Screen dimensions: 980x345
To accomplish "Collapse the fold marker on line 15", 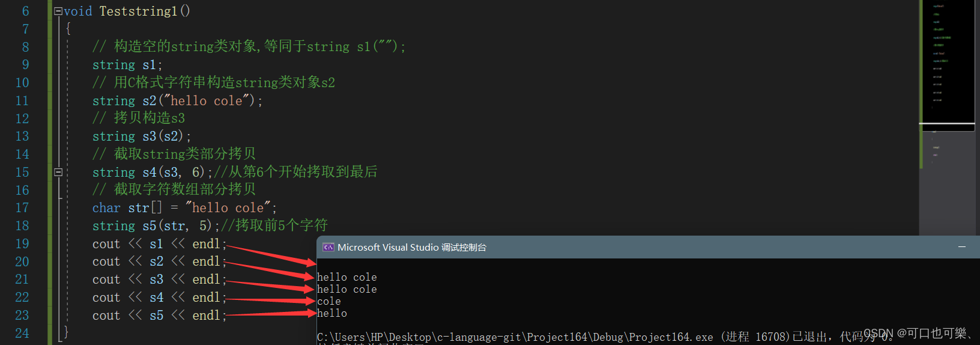I will point(58,172).
